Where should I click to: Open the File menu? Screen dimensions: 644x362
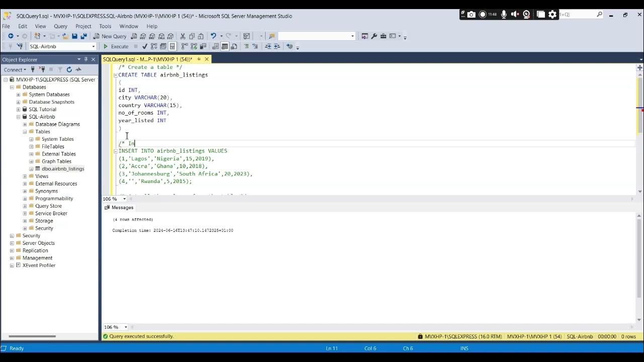6,26
